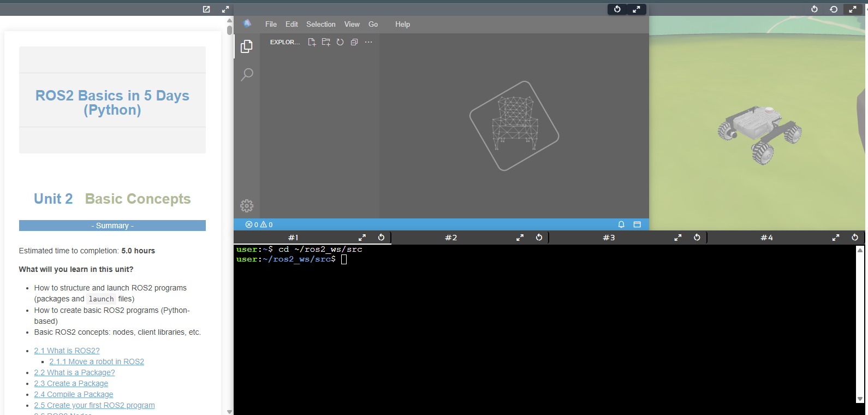Create a New Folder in Explorer
The width and height of the screenshot is (868, 415).
[x=326, y=42]
